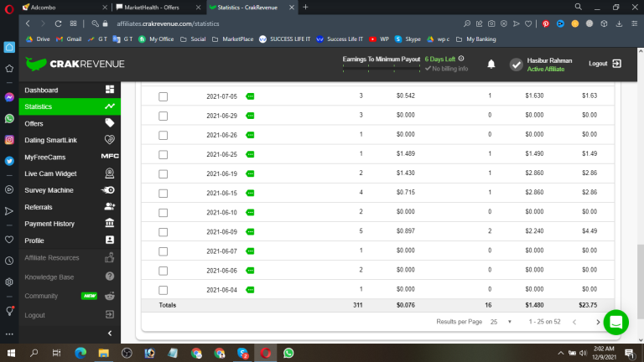Open the Drive bookmark
The height and width of the screenshot is (362, 644).
point(38,39)
